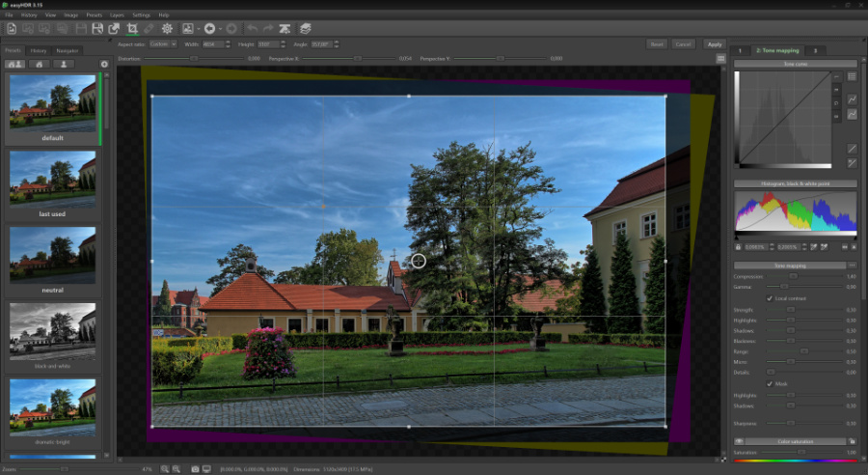868x475 pixels.
Task: Click the tone curve list options icon
Action: [x=852, y=76]
